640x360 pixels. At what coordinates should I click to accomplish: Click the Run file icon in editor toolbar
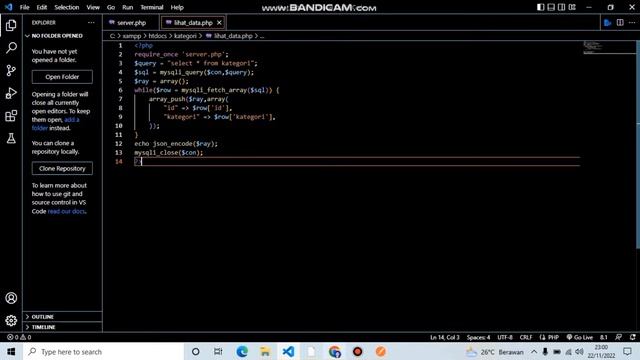[x=607, y=23]
